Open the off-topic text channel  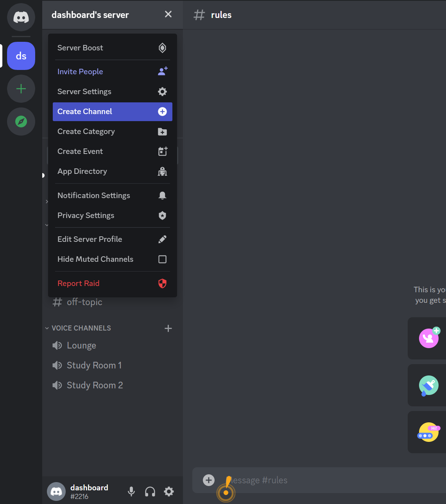pos(113,302)
